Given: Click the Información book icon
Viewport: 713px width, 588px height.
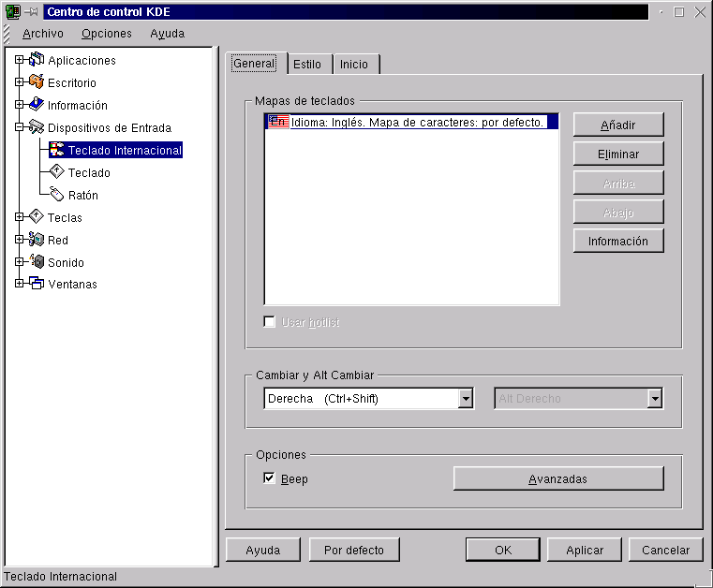Looking at the screenshot, I should 37,105.
